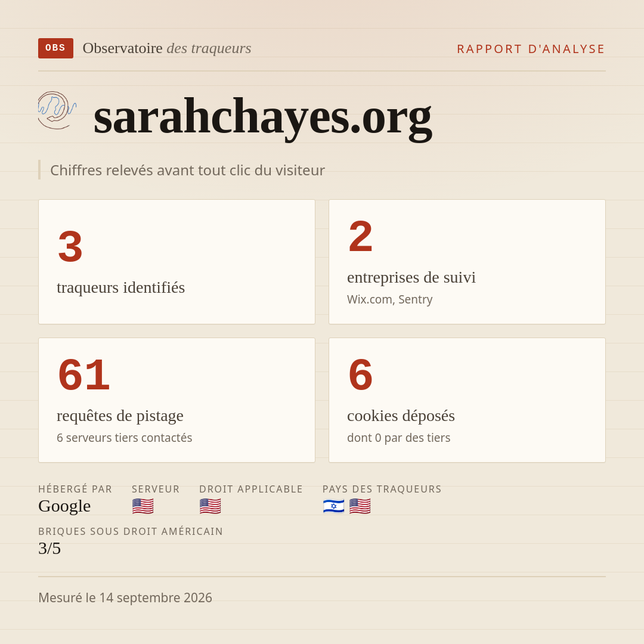Click the 'cookies déposés' label
Screen dimensions: 644x644
pyautogui.click(x=401, y=416)
